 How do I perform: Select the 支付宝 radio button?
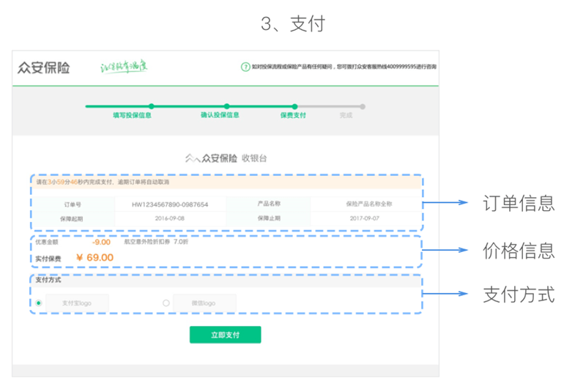coord(38,303)
